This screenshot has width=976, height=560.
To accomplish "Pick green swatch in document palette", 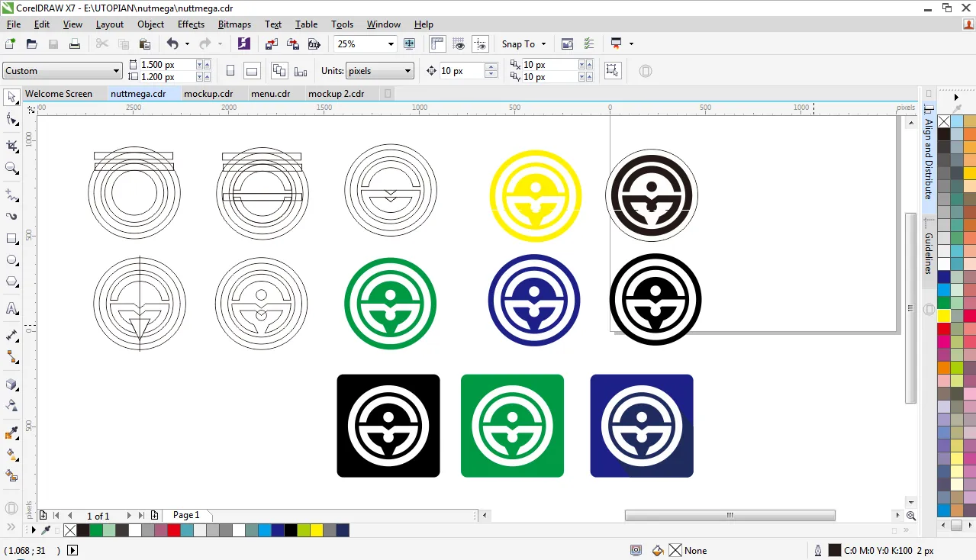I will [96, 530].
